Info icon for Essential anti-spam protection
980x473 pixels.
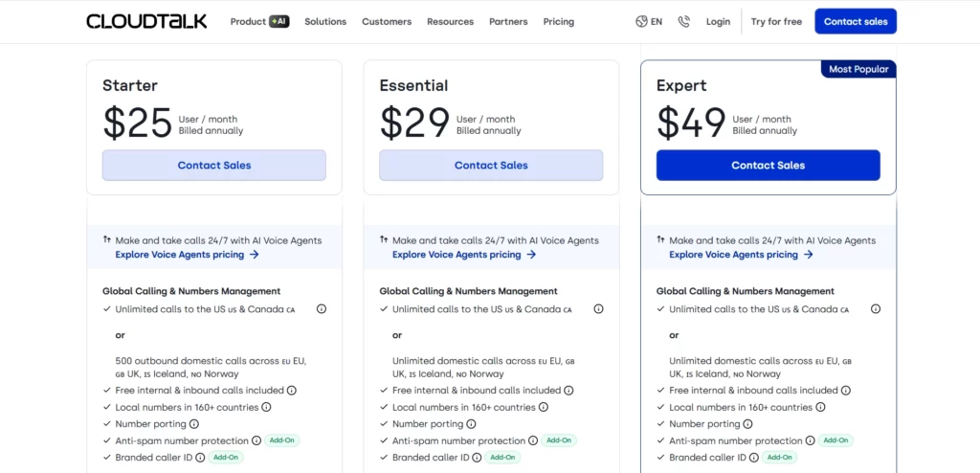click(x=533, y=441)
